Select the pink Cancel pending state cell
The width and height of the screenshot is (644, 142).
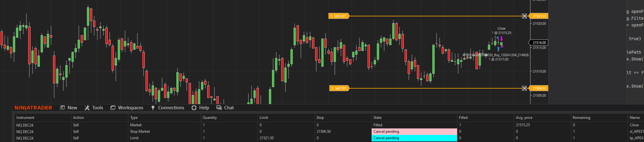tap(415, 132)
